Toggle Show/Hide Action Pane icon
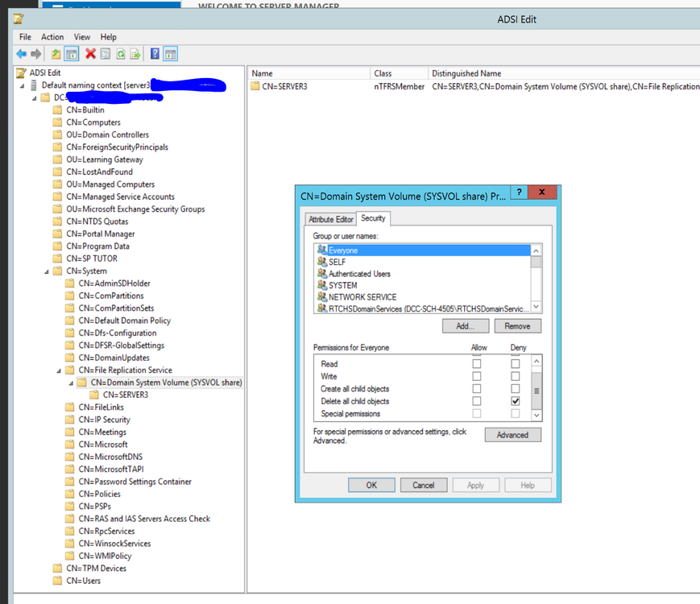 [x=171, y=54]
